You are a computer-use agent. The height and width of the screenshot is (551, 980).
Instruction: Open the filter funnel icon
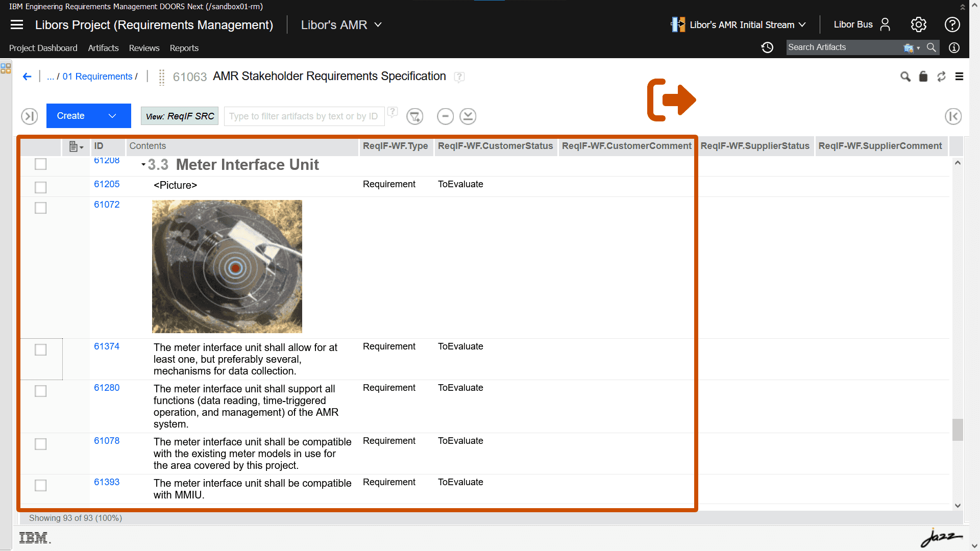[x=414, y=116]
